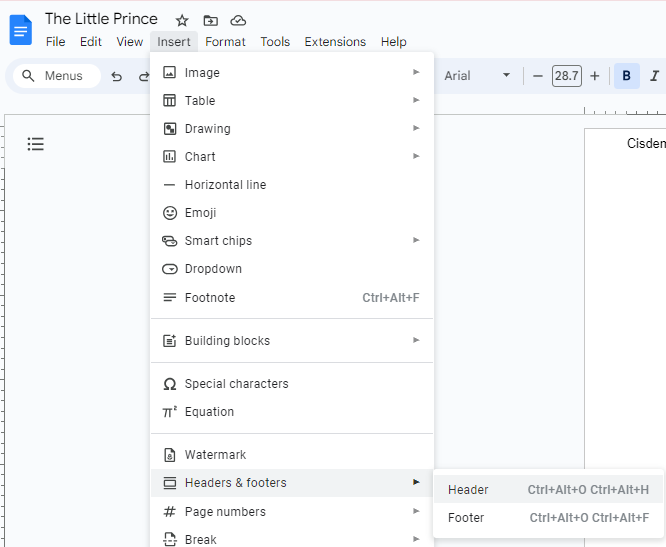Click the Image menu item icon
This screenshot has width=666, height=547.
(x=169, y=72)
